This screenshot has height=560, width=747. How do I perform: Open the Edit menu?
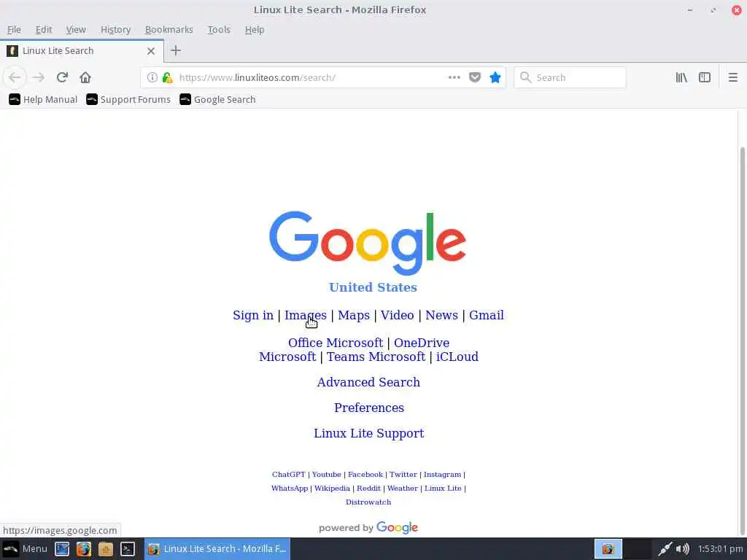[x=43, y=29]
